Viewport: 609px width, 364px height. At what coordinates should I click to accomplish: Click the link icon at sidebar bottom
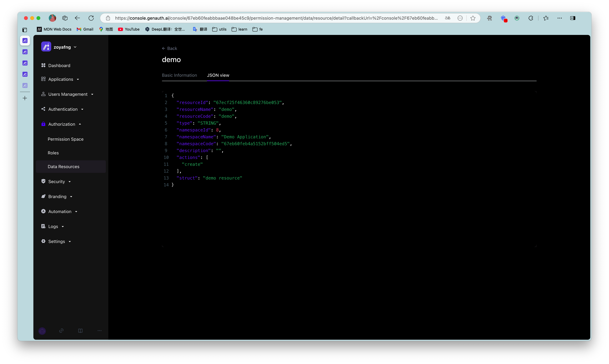61,331
